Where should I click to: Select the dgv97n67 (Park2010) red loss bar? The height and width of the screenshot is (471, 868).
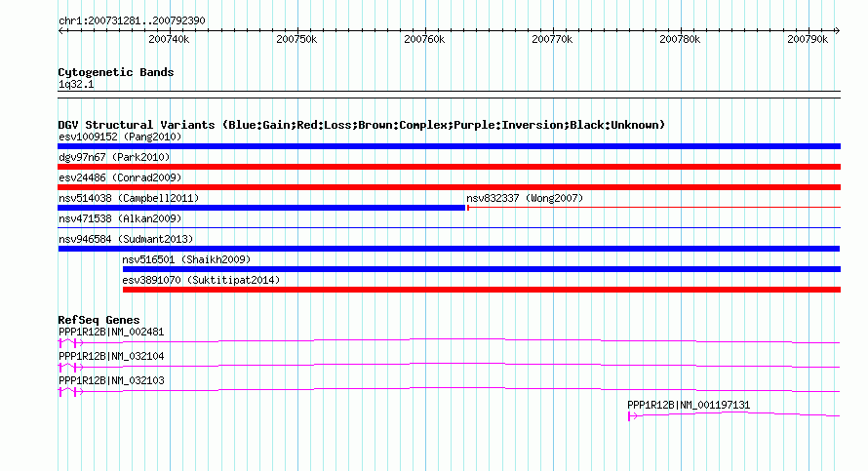click(x=449, y=167)
